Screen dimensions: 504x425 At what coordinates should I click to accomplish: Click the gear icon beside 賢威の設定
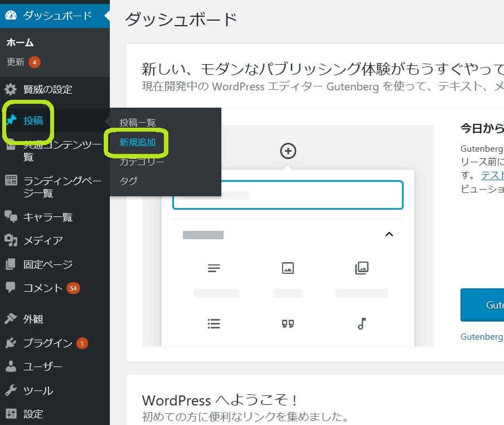coord(11,89)
